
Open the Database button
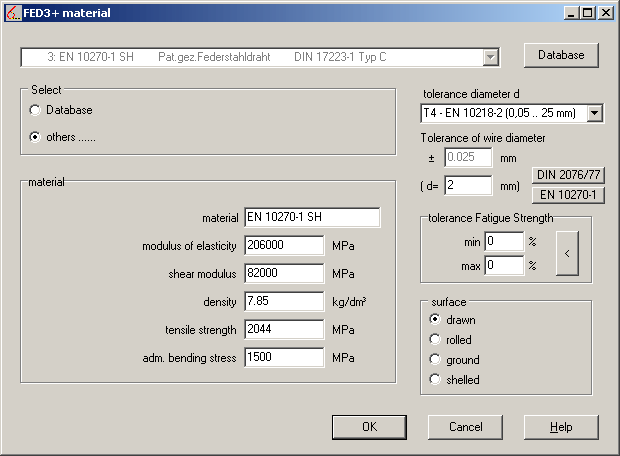coord(561,54)
